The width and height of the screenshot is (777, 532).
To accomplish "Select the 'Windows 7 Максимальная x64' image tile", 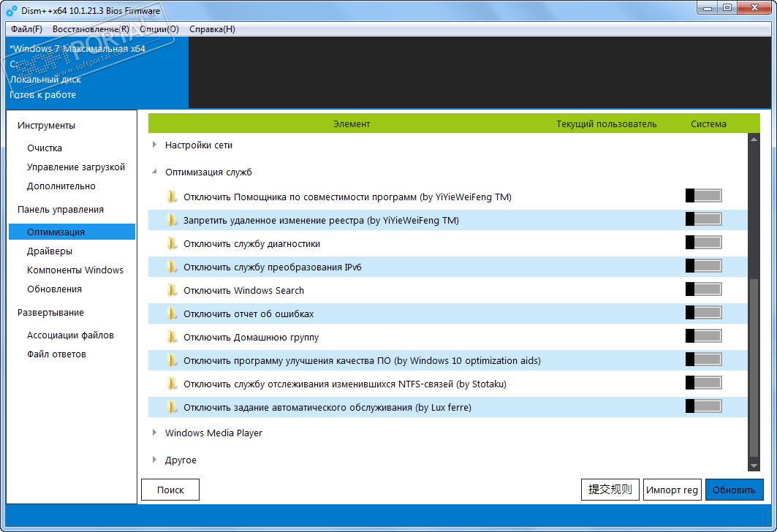I will click(97, 72).
